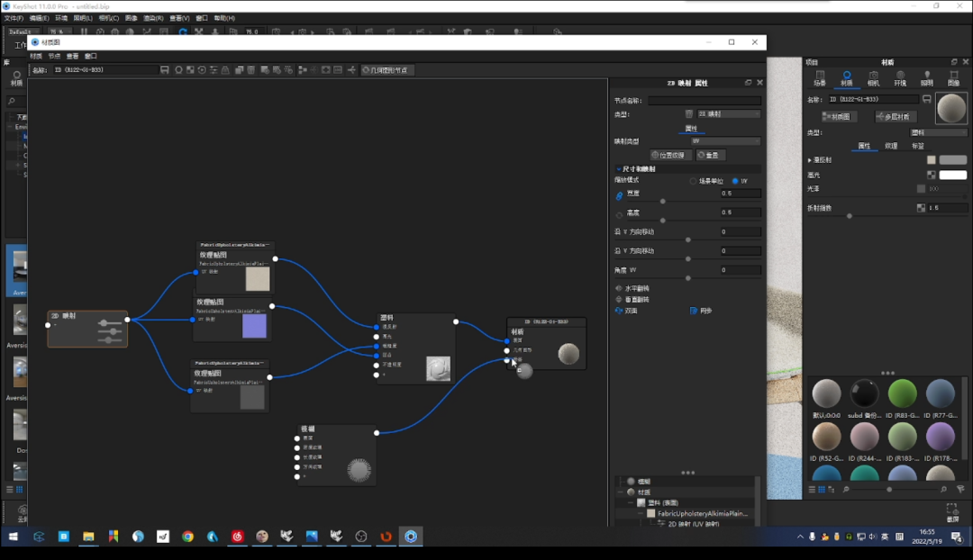
Task: Click the filter funnel icon below material thumbnails
Action: coord(960,490)
